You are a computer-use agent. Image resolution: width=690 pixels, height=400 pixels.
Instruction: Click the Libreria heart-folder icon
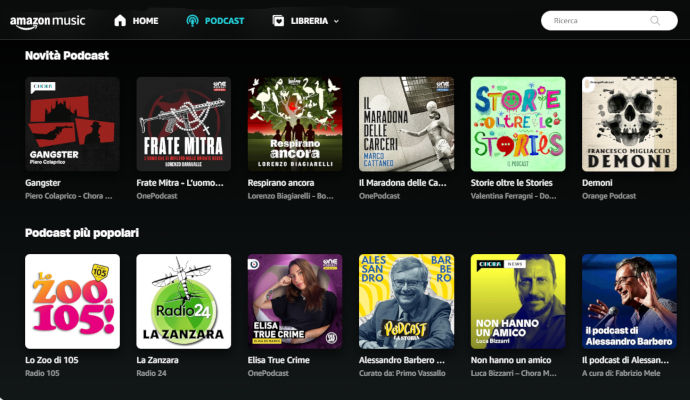[278, 21]
